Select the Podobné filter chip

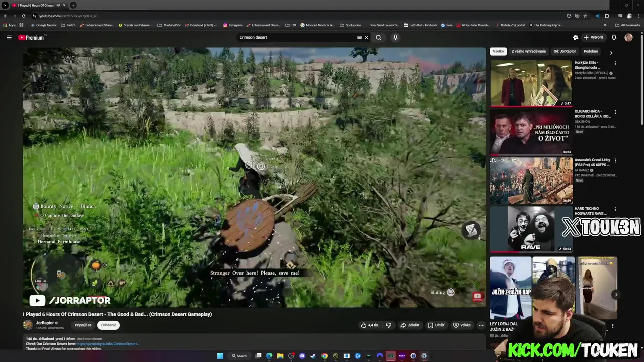pos(591,51)
